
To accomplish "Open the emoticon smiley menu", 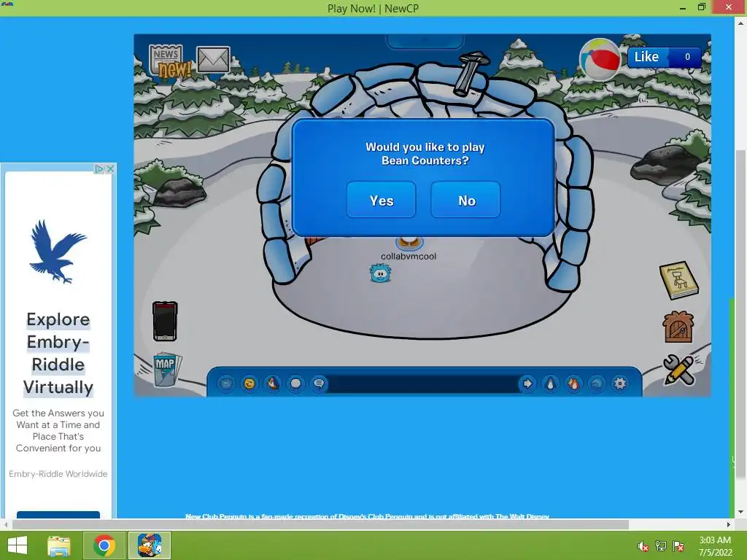I will point(249,384).
